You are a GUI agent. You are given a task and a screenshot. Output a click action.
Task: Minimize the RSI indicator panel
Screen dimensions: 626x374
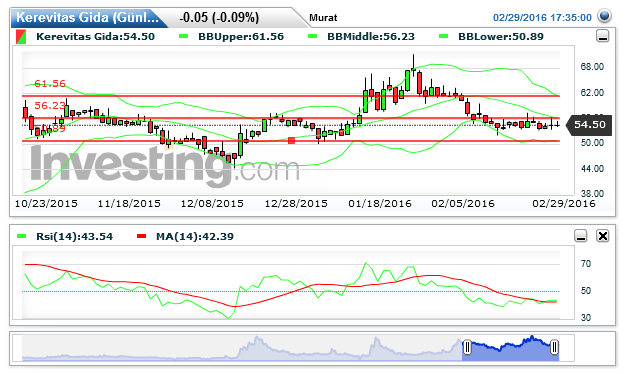point(580,236)
